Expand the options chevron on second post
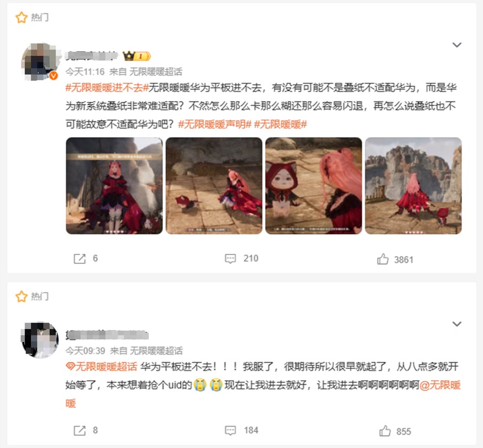Image resolution: width=483 pixels, height=448 pixels. tap(456, 324)
